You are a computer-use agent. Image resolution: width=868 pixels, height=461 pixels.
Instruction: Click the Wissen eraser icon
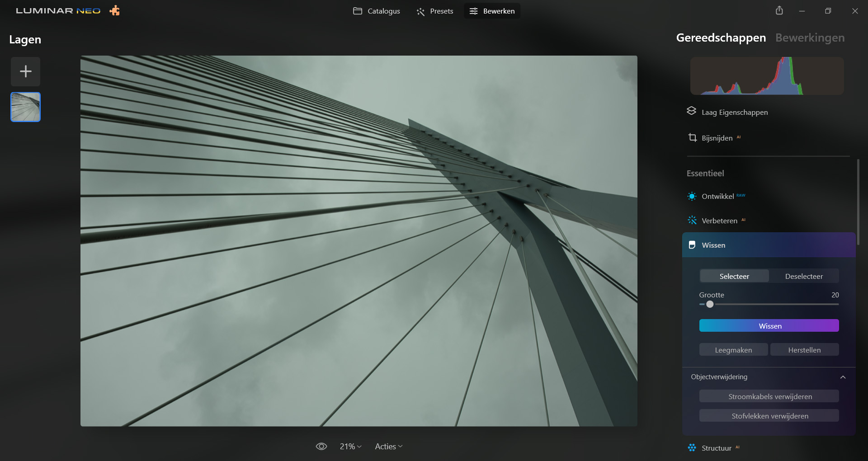tap(692, 245)
